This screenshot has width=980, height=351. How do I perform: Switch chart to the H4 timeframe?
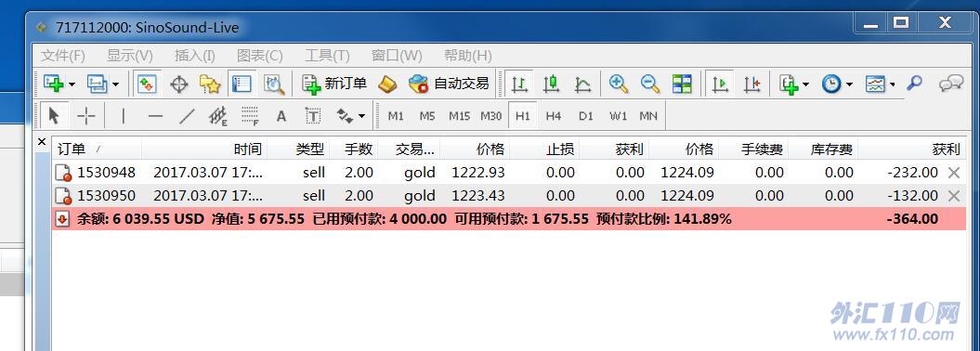click(x=553, y=116)
